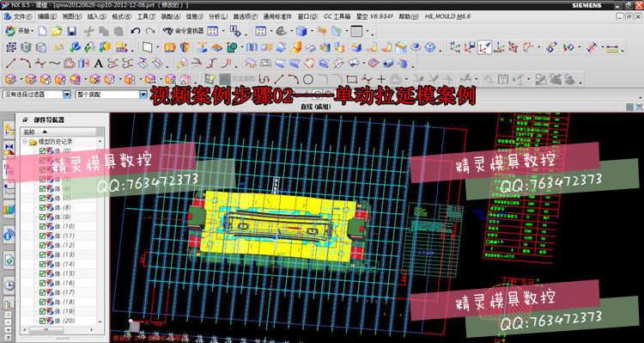This screenshot has height=343, width=644.
Task: Uncheck the checkbox for 体 (8)
Action: pyautogui.click(x=42, y=207)
